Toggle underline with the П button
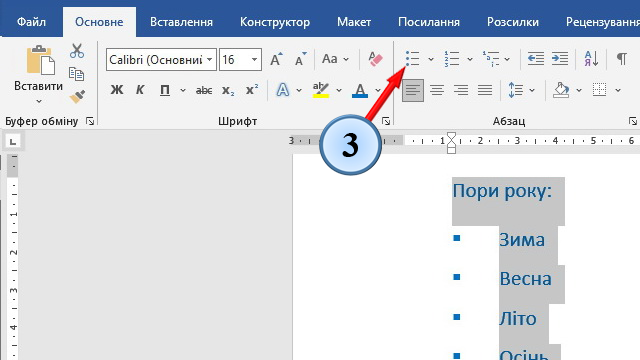Screen dimensions: 640x360 [x=165, y=90]
